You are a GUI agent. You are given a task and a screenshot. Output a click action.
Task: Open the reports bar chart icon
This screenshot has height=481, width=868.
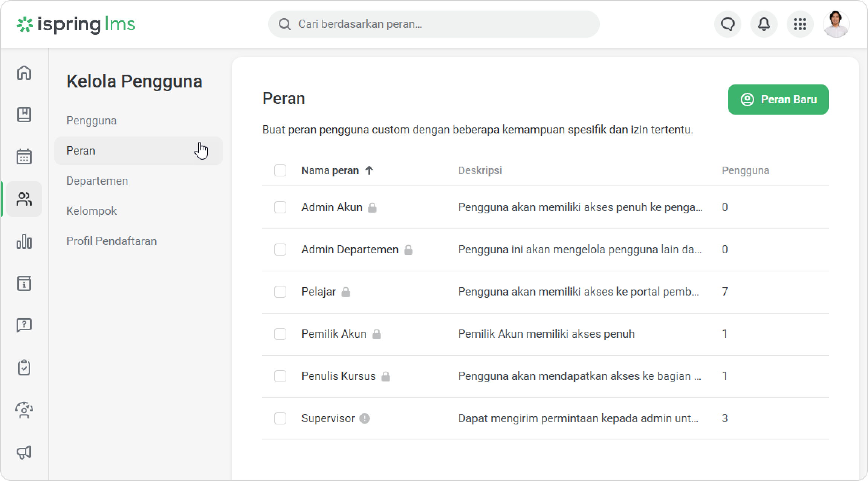(24, 241)
